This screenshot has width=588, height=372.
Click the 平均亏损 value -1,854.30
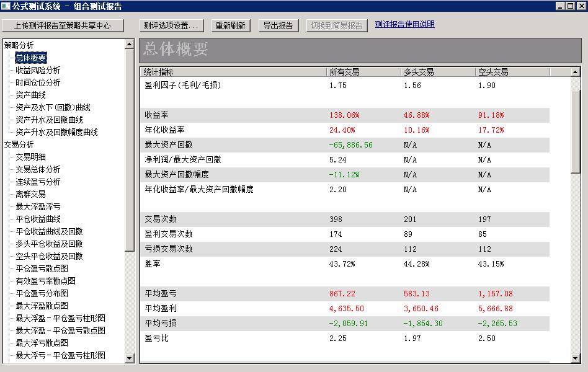[422, 323]
